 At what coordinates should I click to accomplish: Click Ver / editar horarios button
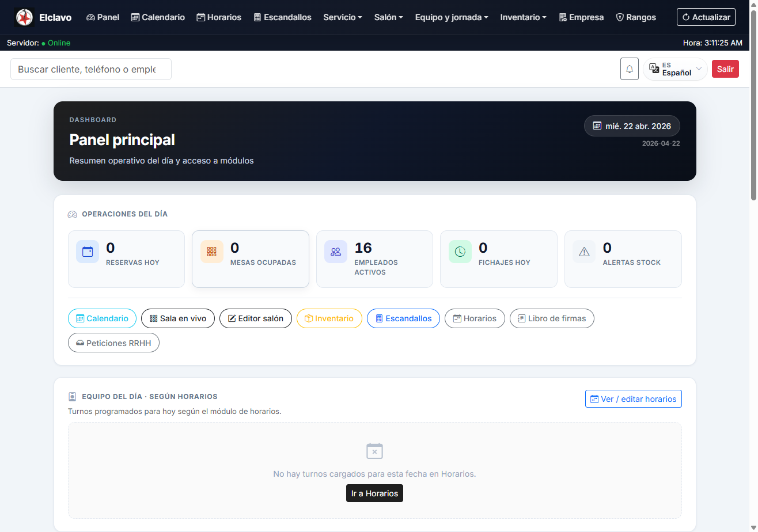(634, 398)
